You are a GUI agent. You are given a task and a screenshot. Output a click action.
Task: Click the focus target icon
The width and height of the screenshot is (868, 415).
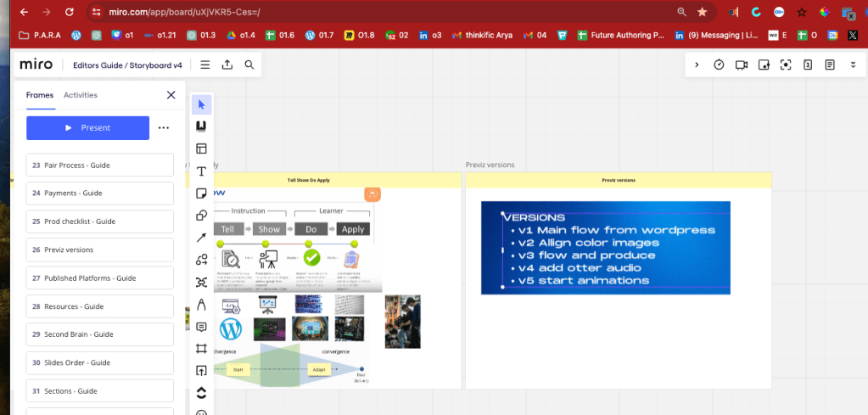[x=786, y=64]
